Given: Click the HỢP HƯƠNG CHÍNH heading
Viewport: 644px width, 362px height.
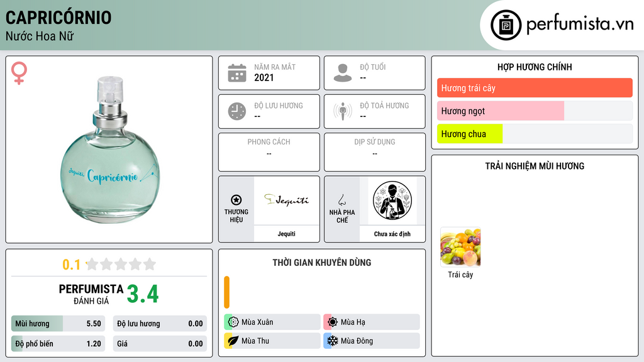Looking at the screenshot, I should coord(535,67).
